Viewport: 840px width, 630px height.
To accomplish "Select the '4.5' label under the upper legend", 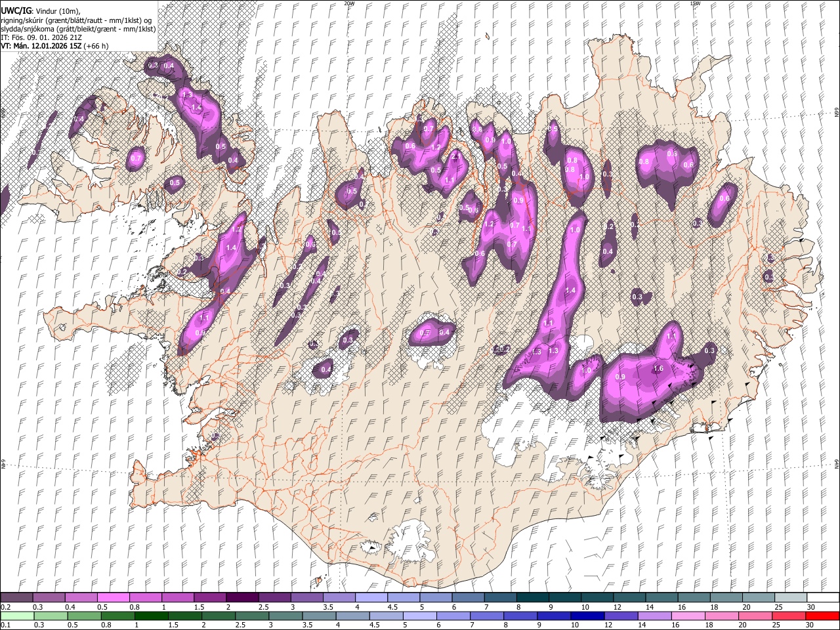I will click(392, 607).
